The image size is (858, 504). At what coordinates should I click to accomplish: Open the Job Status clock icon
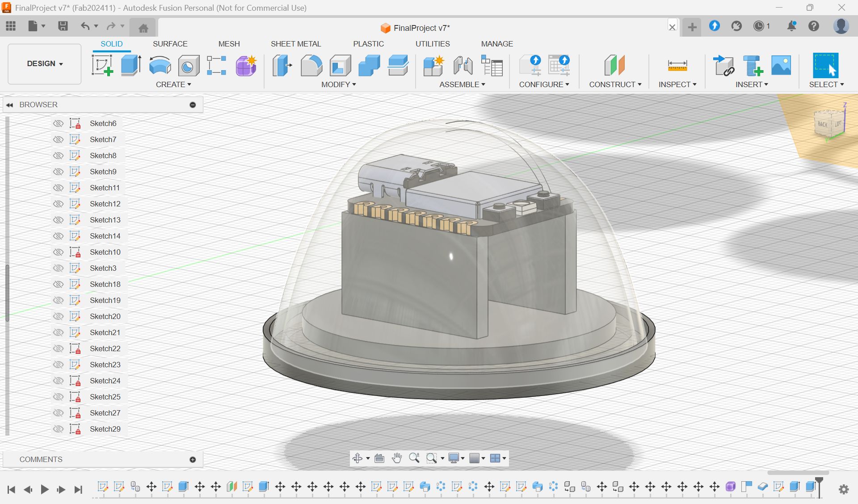[x=759, y=26]
